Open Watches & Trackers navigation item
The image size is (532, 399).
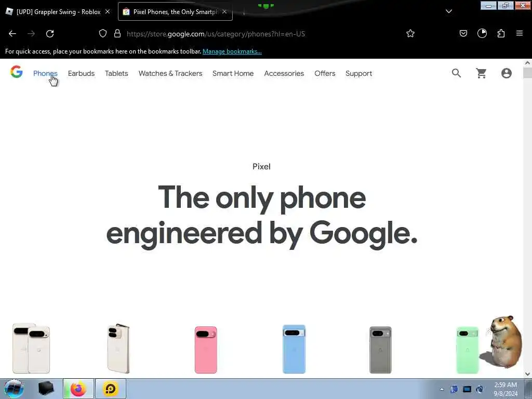(x=170, y=73)
